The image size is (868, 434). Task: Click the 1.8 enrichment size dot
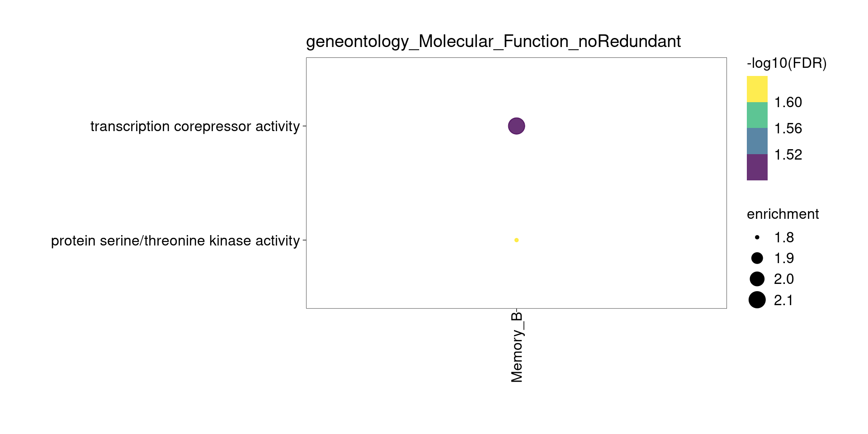[x=757, y=237]
